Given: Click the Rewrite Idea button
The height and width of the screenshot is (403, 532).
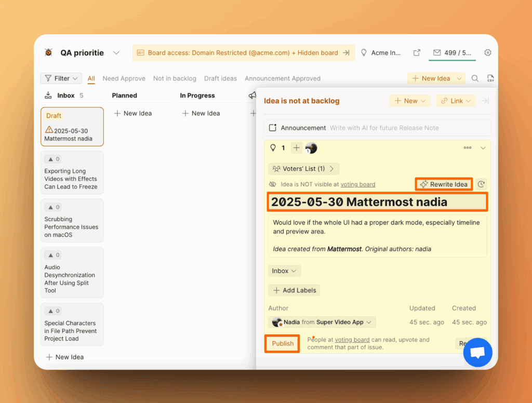Looking at the screenshot, I should coord(444,184).
